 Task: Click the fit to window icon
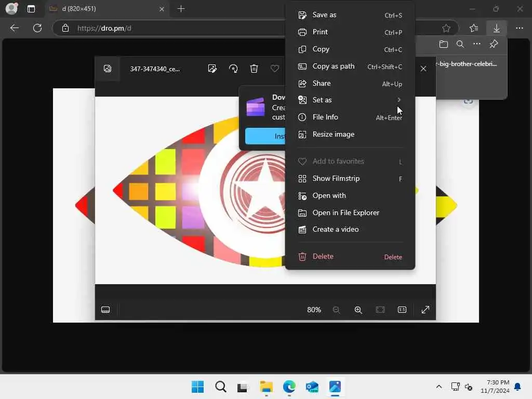(x=380, y=310)
